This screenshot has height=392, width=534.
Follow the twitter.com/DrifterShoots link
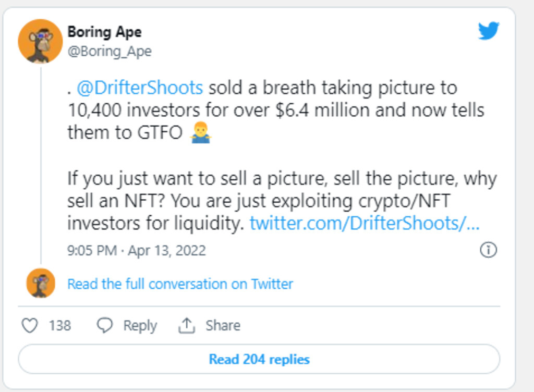click(364, 223)
